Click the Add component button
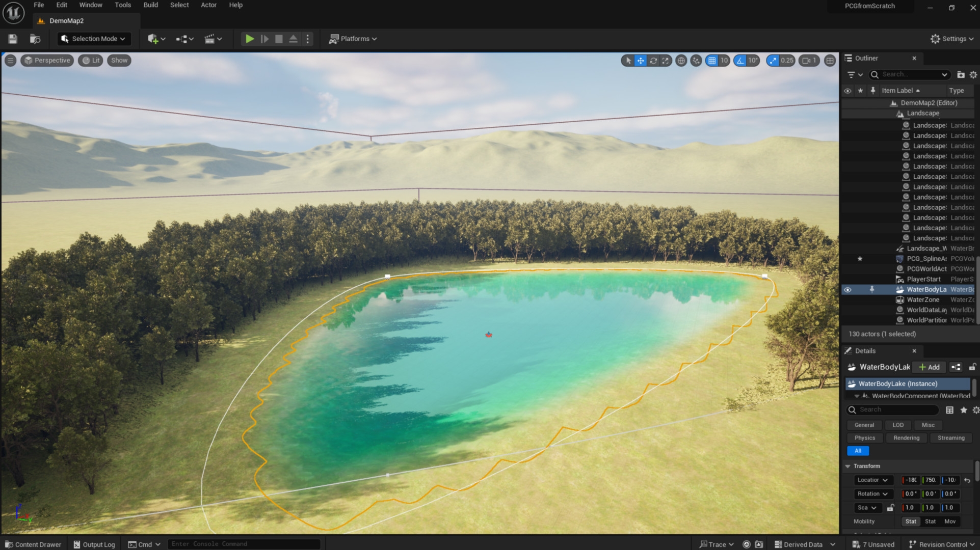 (x=929, y=367)
